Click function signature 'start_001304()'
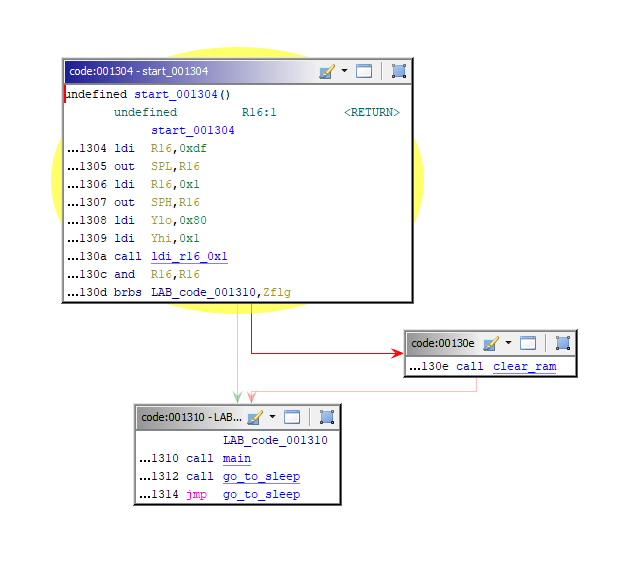Image resolution: width=628 pixels, height=573 pixels. tap(182, 94)
